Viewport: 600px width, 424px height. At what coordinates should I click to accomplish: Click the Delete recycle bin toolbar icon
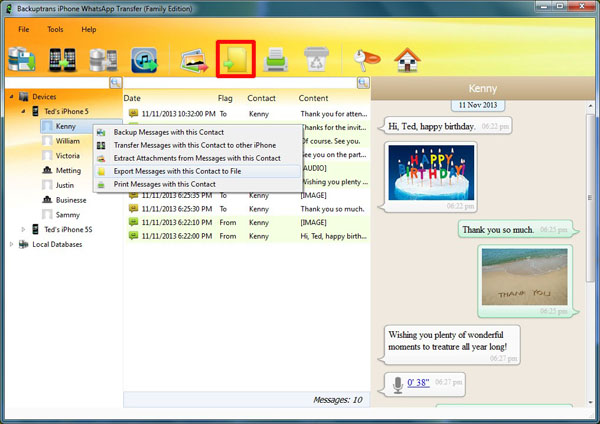(x=316, y=59)
